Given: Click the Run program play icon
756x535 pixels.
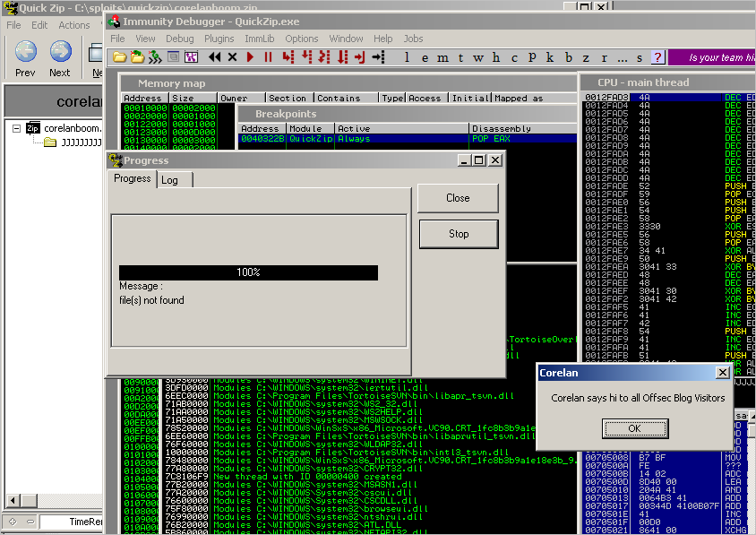Looking at the screenshot, I should pos(251,57).
